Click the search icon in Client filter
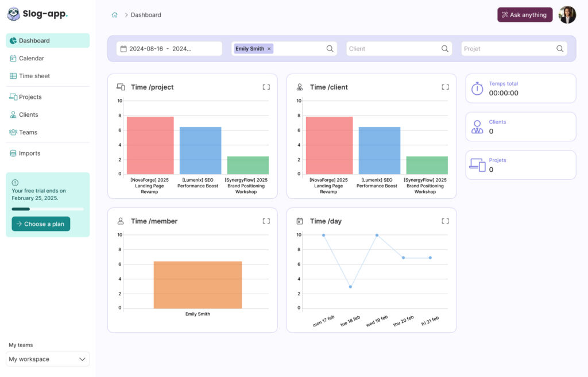This screenshot has height=377, width=588. point(445,49)
